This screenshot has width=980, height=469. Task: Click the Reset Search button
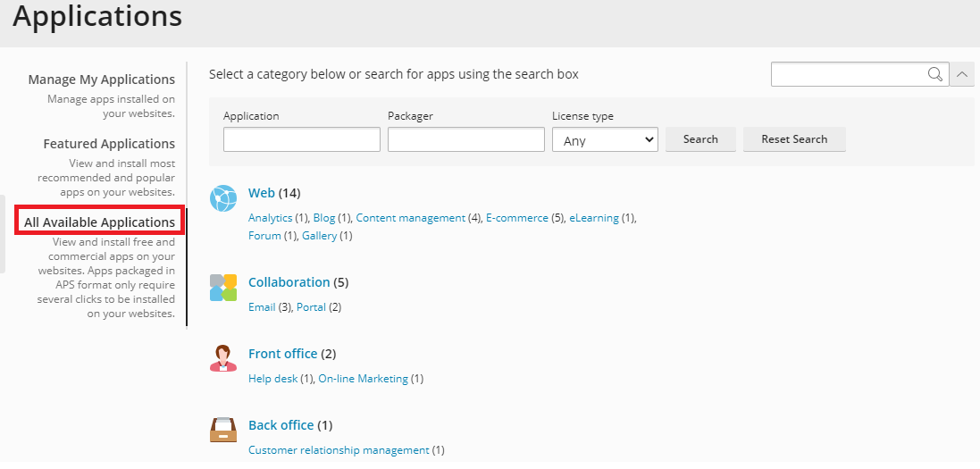pos(794,139)
